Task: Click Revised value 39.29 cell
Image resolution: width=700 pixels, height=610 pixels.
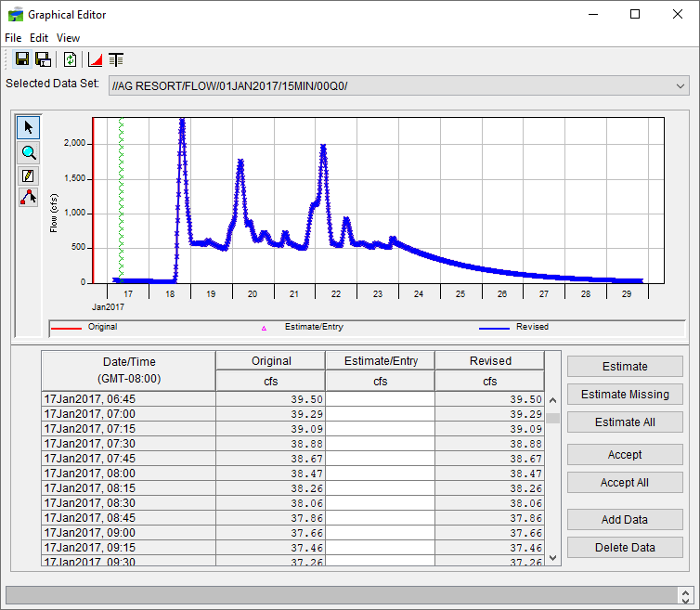Action: [x=490, y=413]
